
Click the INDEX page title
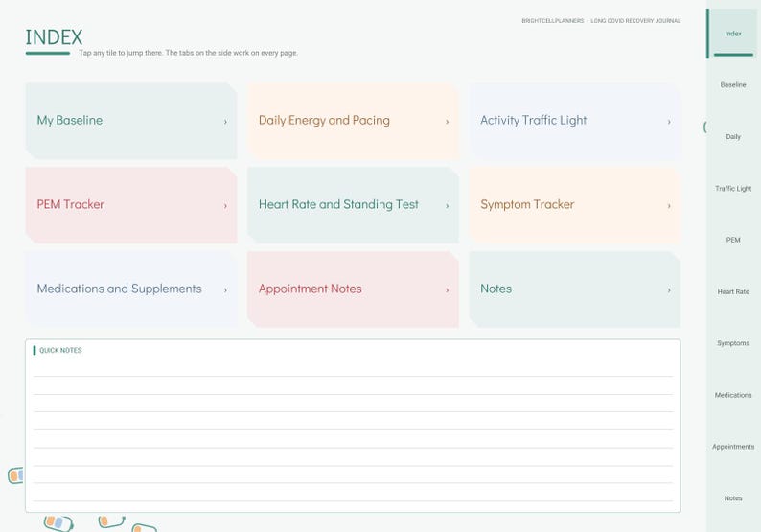tap(54, 37)
